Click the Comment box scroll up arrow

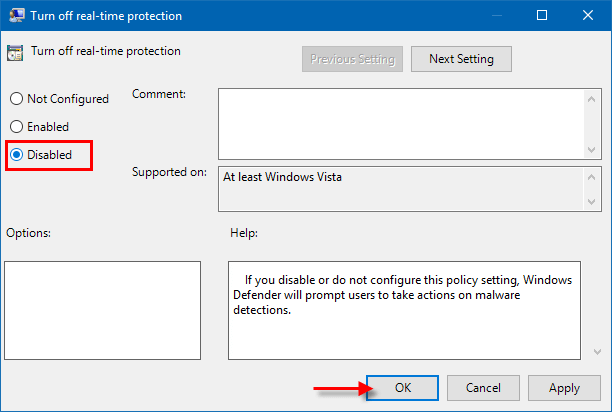[591, 97]
